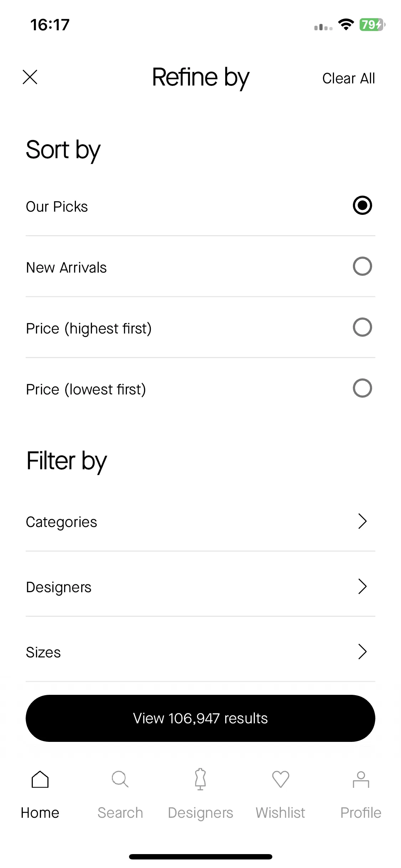Select the Our Picks radio button
The image size is (401, 868).
coord(362,206)
